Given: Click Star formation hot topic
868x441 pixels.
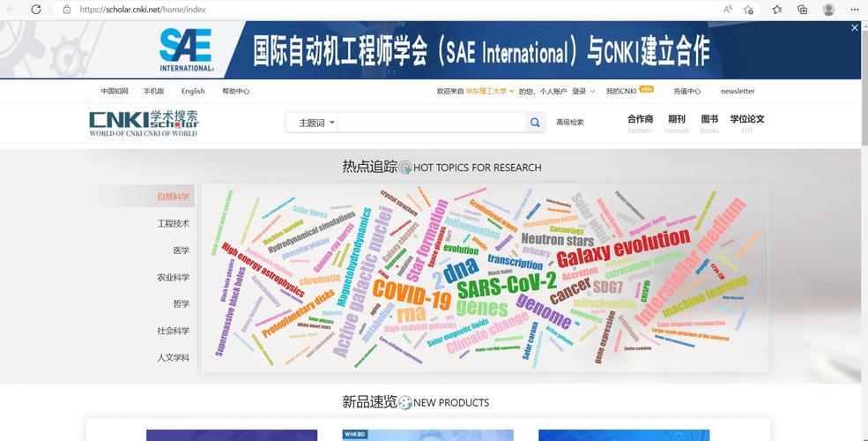Looking at the screenshot, I should click(427, 241).
